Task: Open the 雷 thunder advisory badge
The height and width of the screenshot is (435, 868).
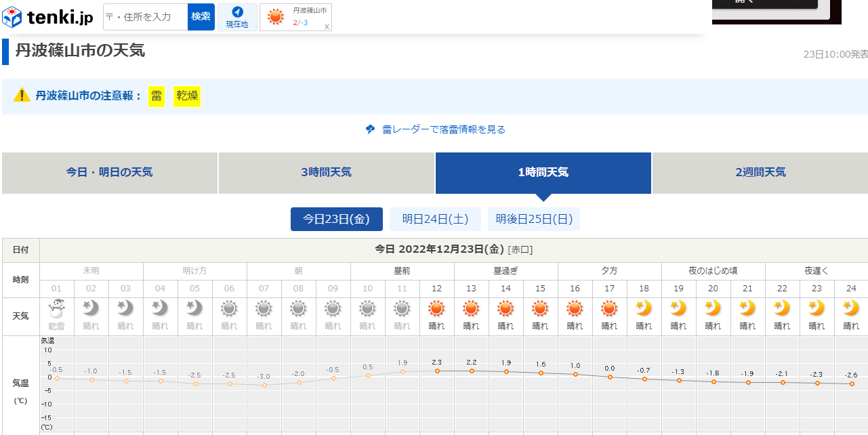Action: (x=157, y=96)
